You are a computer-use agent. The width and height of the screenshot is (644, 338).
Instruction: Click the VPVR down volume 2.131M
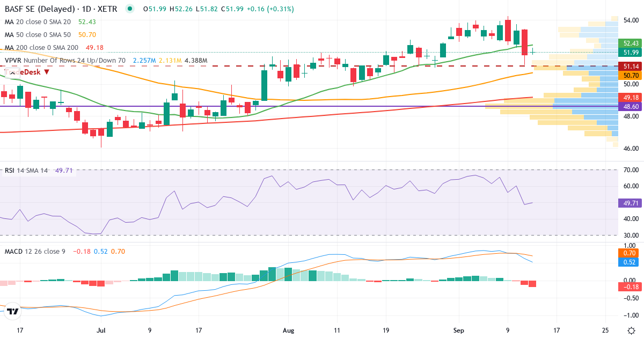[170, 61]
